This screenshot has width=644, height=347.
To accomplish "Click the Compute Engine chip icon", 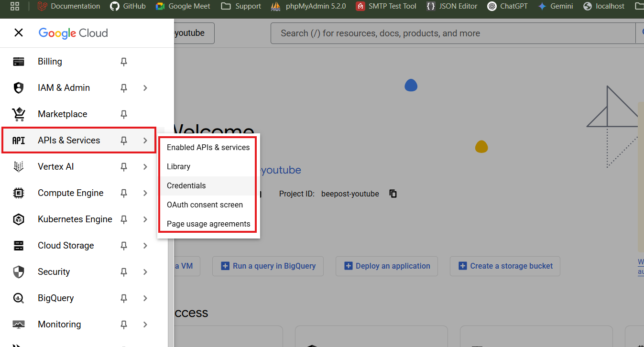I will tap(19, 193).
